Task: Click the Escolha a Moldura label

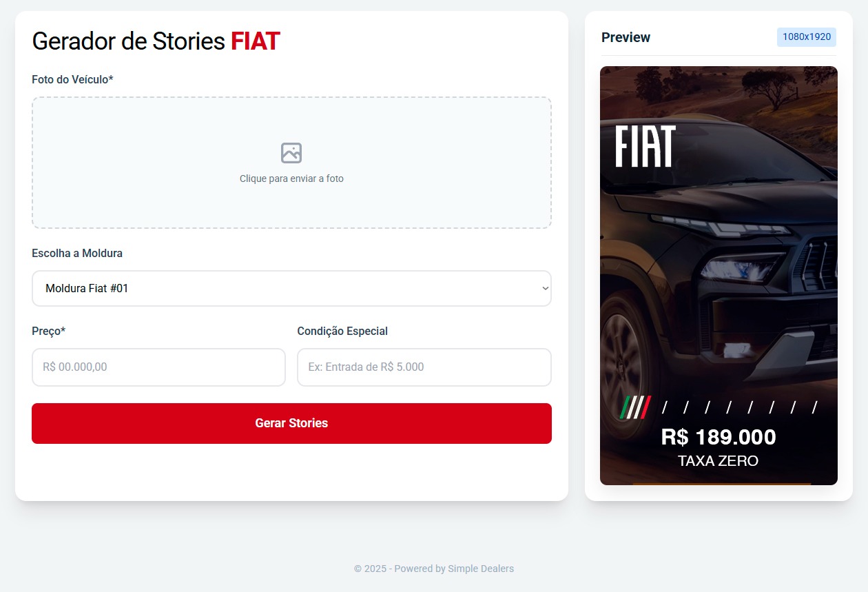Action: [x=77, y=253]
